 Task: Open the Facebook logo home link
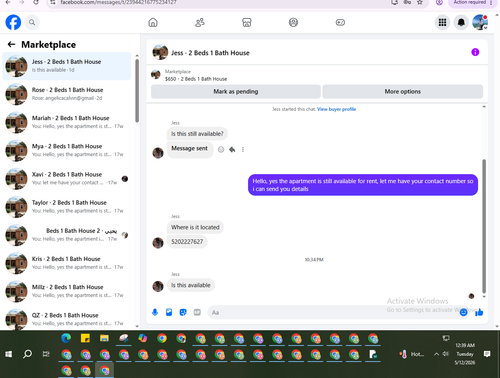coord(13,22)
